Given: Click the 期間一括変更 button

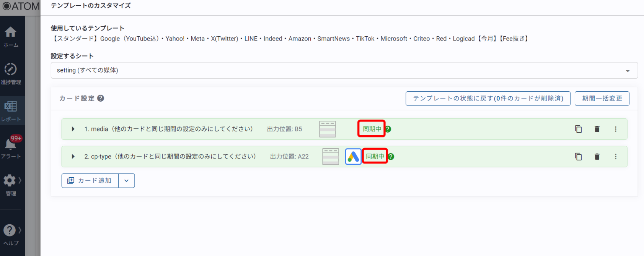Looking at the screenshot, I should [x=602, y=98].
